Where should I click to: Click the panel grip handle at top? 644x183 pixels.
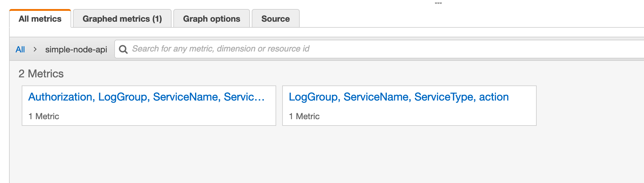438,3
